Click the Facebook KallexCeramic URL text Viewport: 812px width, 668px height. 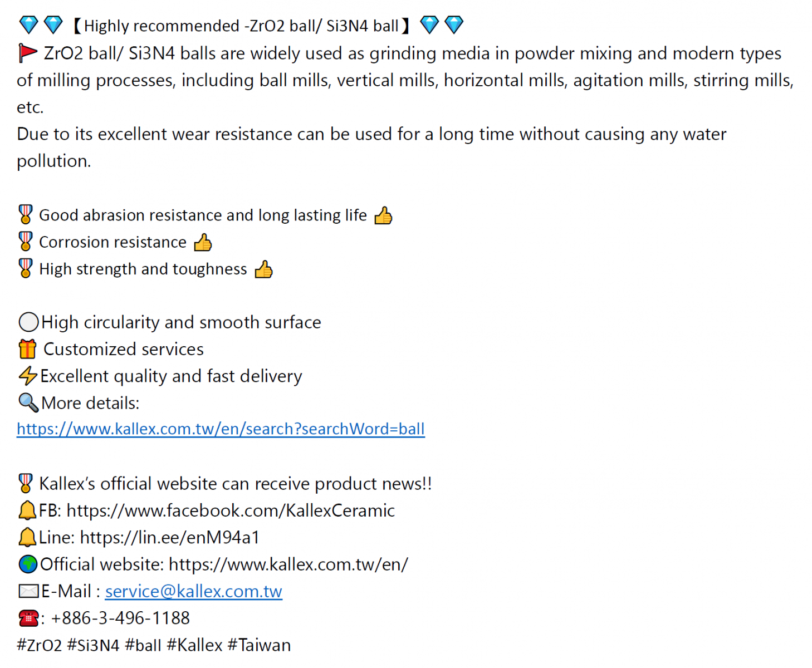point(231,510)
